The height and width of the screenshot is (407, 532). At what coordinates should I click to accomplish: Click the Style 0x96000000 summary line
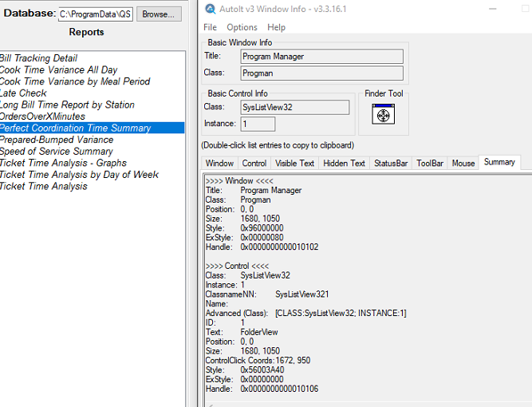(x=244, y=228)
